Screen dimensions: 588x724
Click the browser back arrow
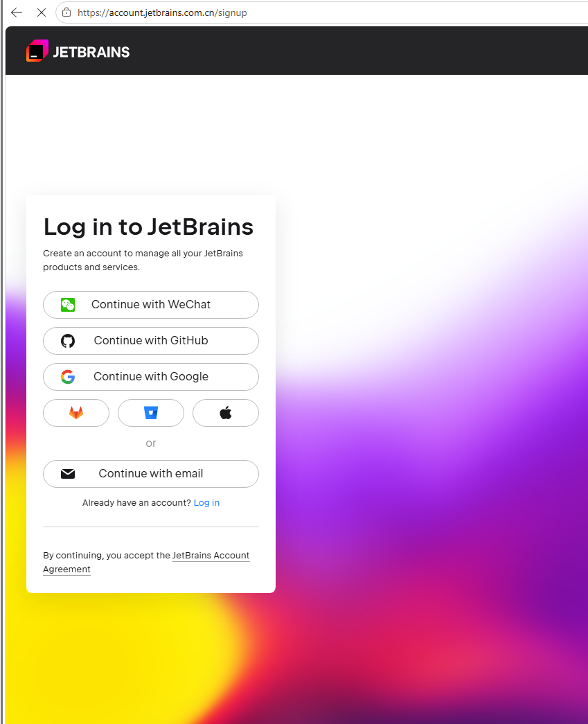tap(17, 12)
